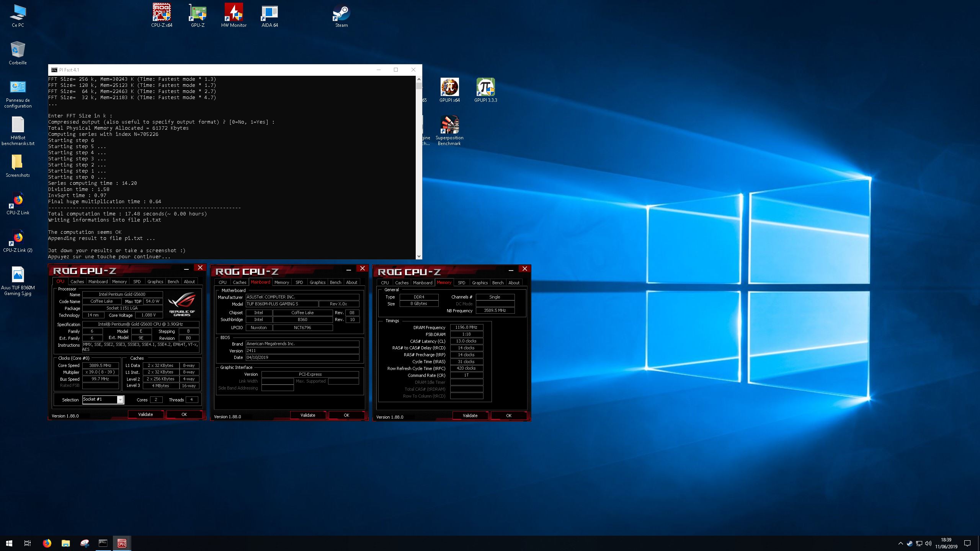Click Validate in the Mainboard window
The height and width of the screenshot is (551, 980).
(308, 415)
